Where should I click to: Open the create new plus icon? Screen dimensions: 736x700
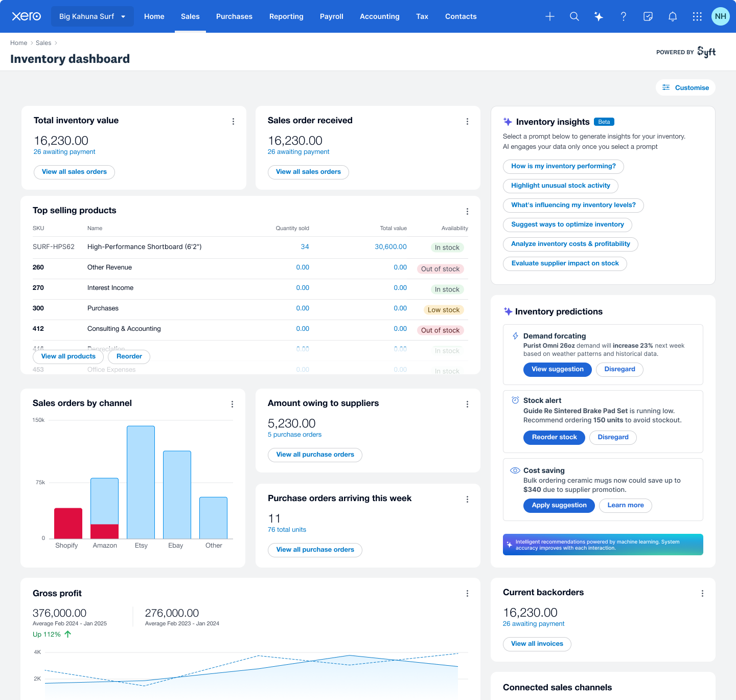click(x=550, y=16)
